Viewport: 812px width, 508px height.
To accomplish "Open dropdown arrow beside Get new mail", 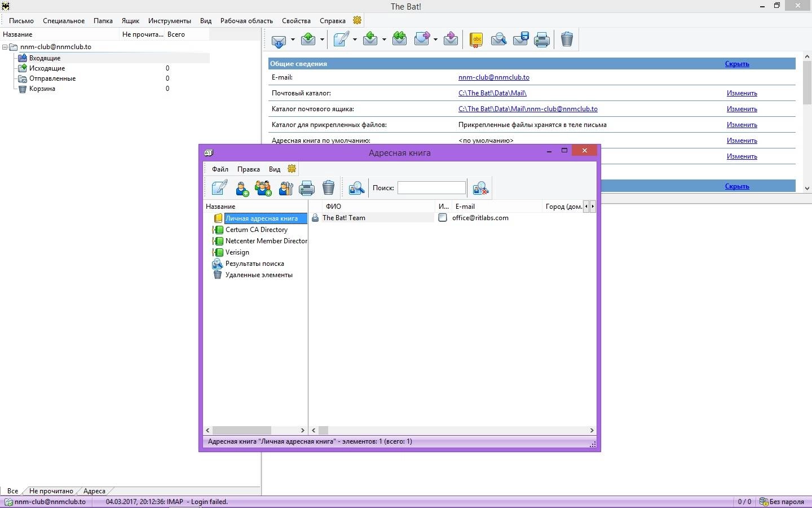I will (x=292, y=40).
